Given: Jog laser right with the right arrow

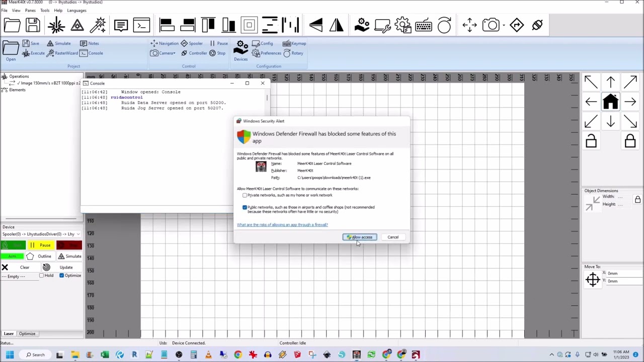Looking at the screenshot, I should pyautogui.click(x=630, y=102).
